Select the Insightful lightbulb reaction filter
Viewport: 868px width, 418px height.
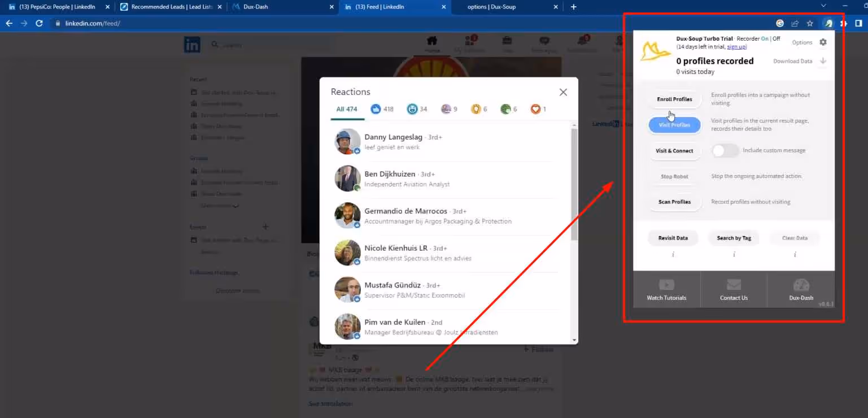(475, 109)
